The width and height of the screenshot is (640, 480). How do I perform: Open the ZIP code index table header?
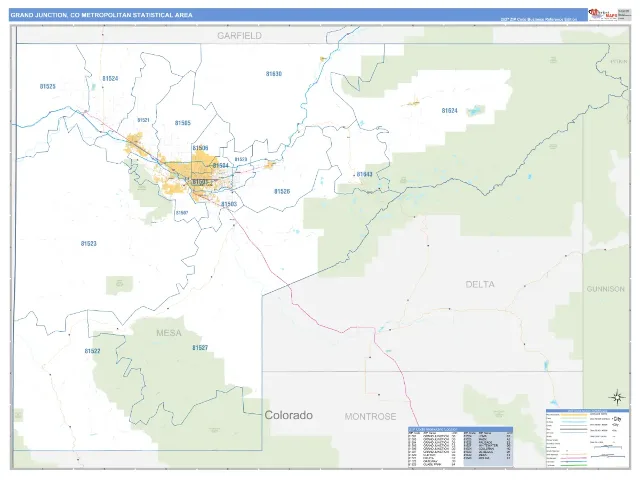pos(460,429)
